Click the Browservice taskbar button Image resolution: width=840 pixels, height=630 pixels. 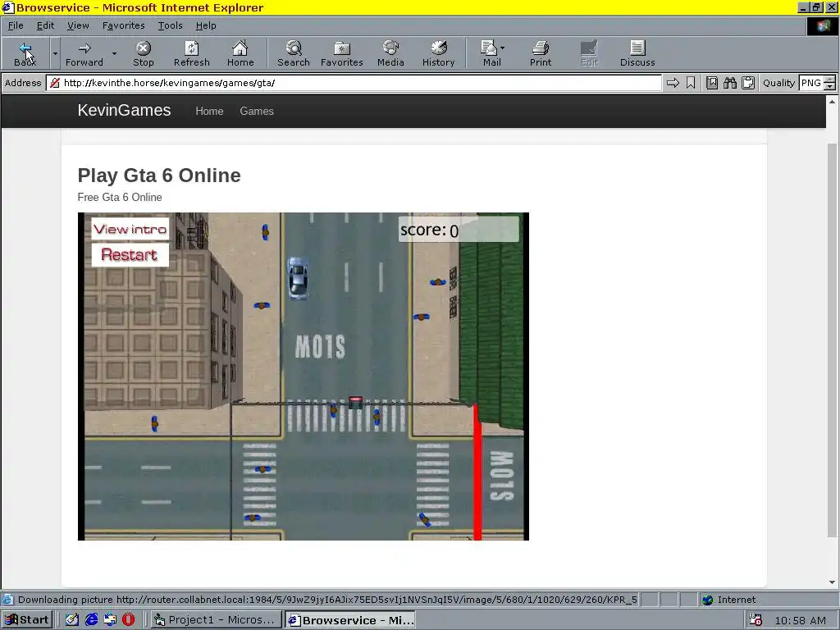[349, 620]
